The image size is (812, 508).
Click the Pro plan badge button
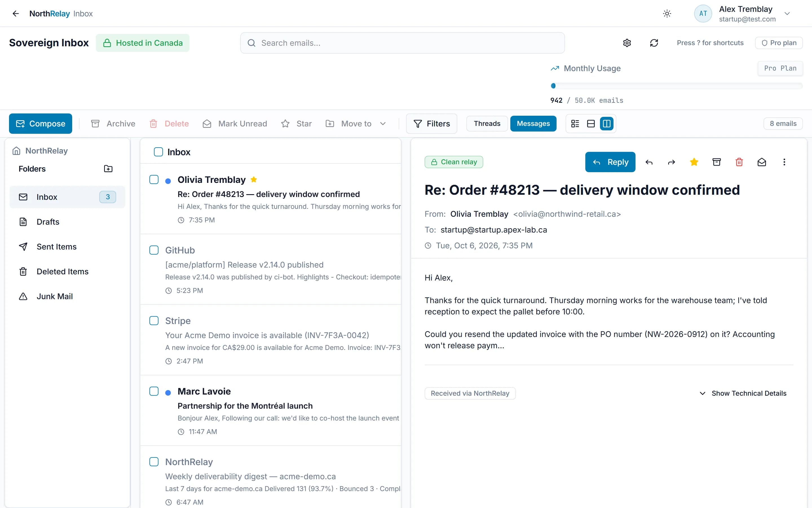pos(779,43)
